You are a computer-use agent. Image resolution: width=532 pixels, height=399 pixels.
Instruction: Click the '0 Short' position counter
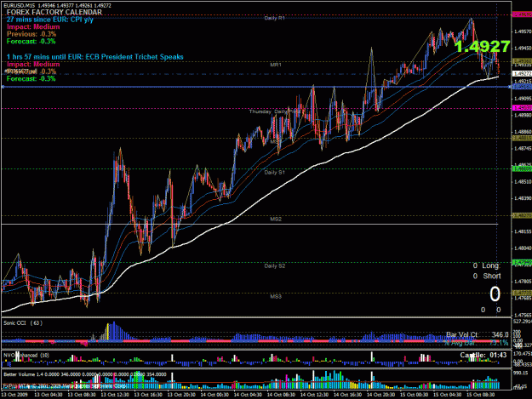coord(487,276)
